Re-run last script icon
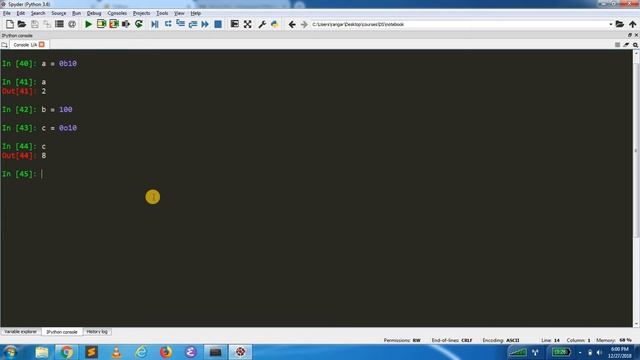The image size is (640, 360). (139, 24)
